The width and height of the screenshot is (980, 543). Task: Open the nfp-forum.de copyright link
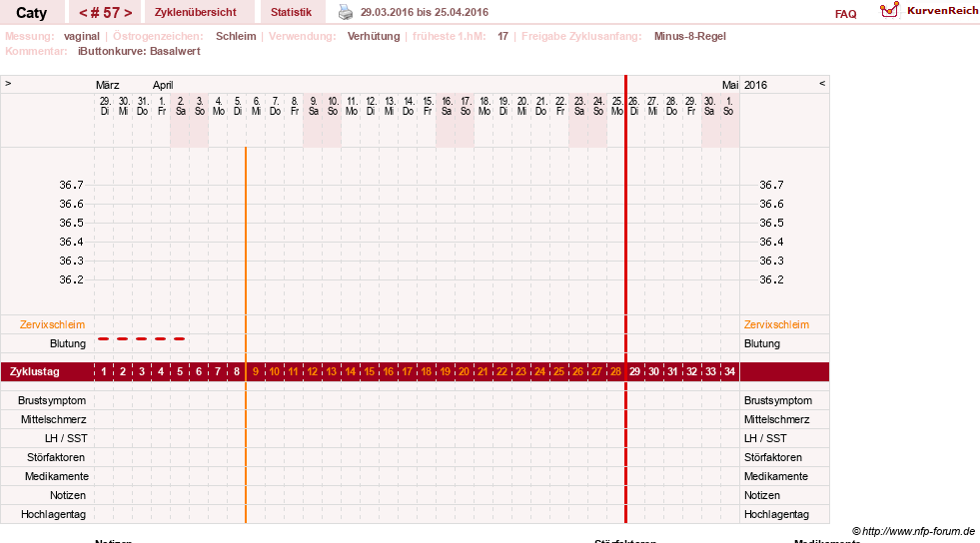(x=913, y=531)
